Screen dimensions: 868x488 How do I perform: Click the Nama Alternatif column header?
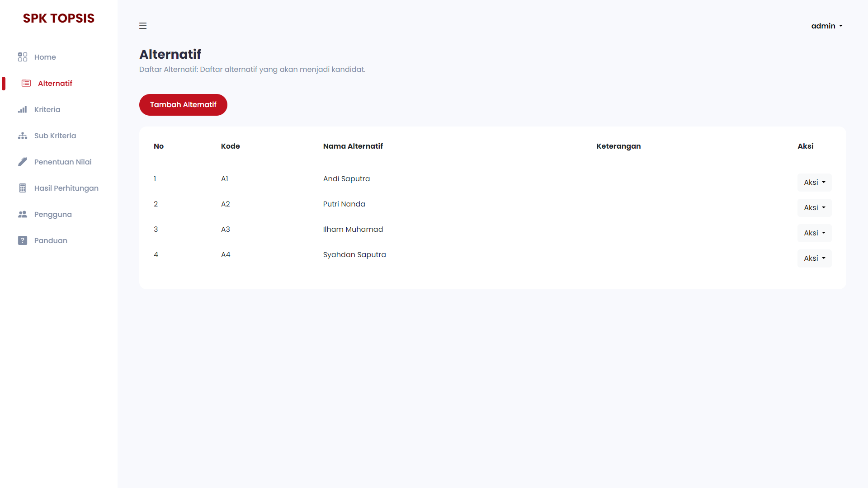pos(353,146)
